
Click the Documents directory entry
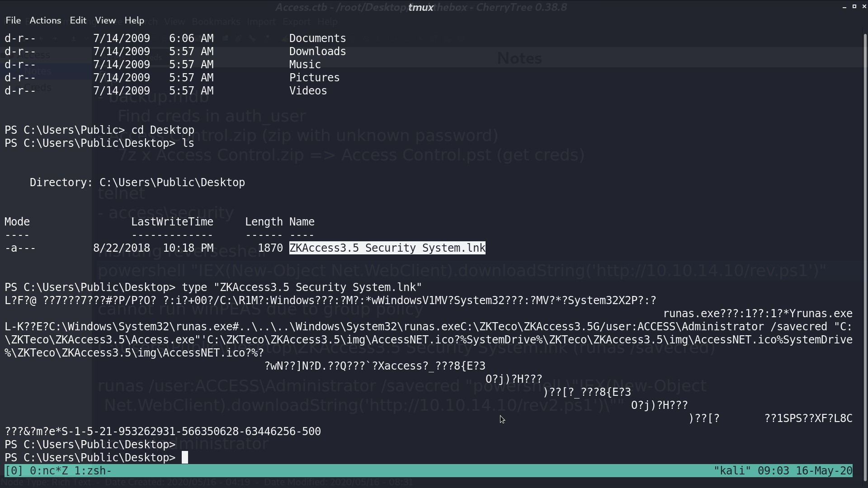tap(317, 38)
